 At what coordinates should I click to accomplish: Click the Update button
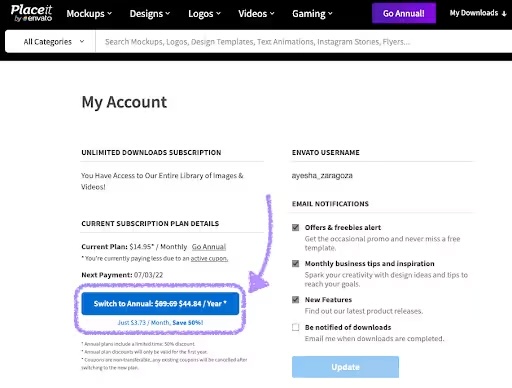[345, 367]
